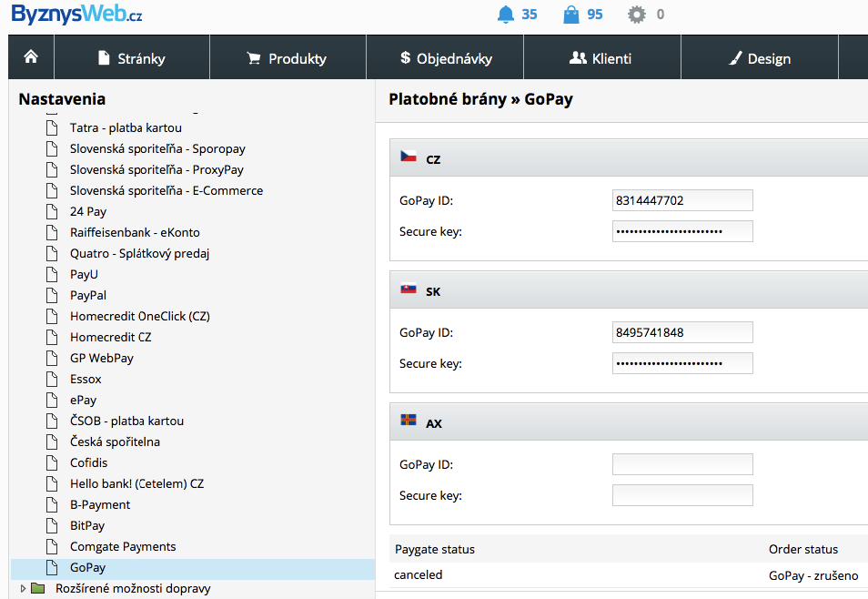Screen dimensions: 868x599
Task: Expand Rozšírené možnosti dopravy folder
Action: [x=23, y=589]
